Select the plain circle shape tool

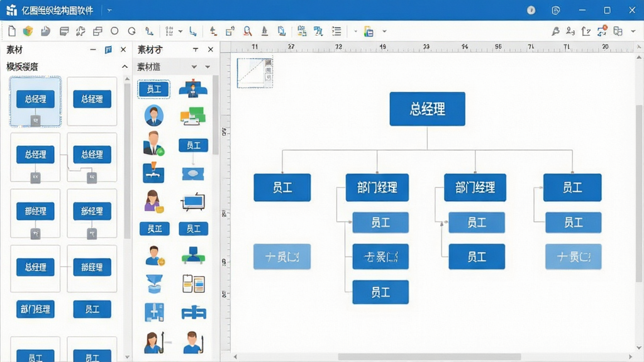click(x=114, y=31)
